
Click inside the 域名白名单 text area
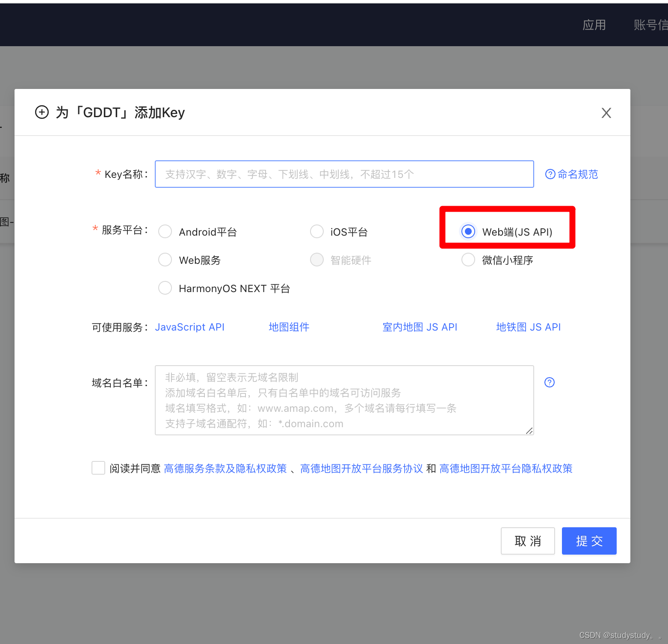point(344,400)
